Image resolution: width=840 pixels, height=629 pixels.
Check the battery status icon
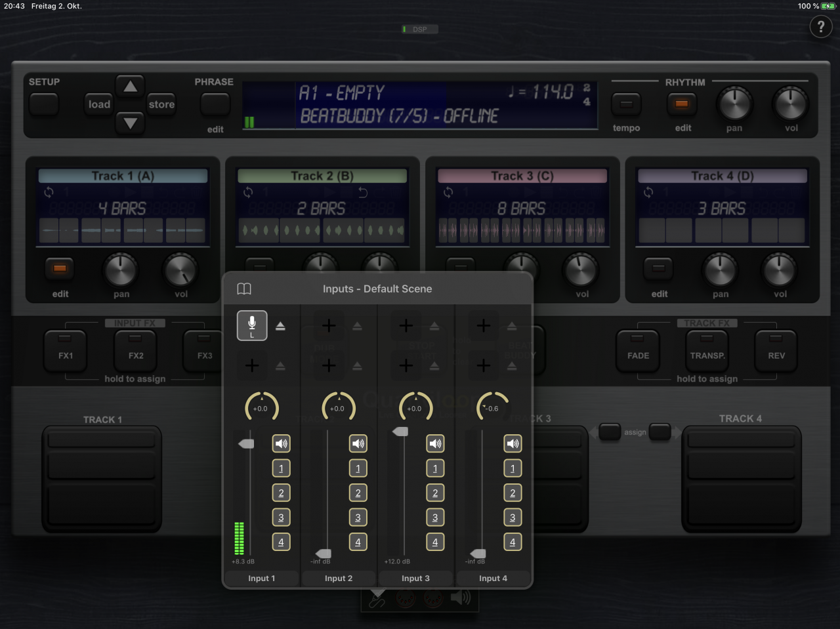click(x=829, y=6)
